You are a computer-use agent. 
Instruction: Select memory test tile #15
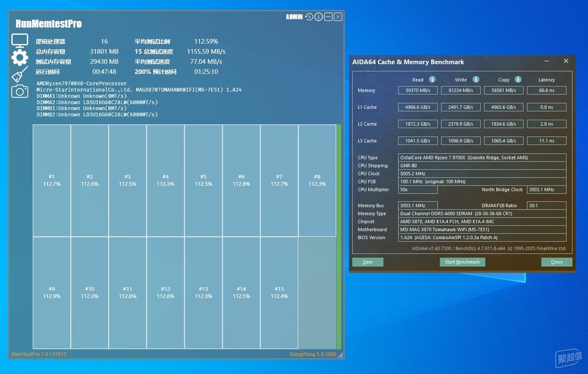(x=279, y=293)
